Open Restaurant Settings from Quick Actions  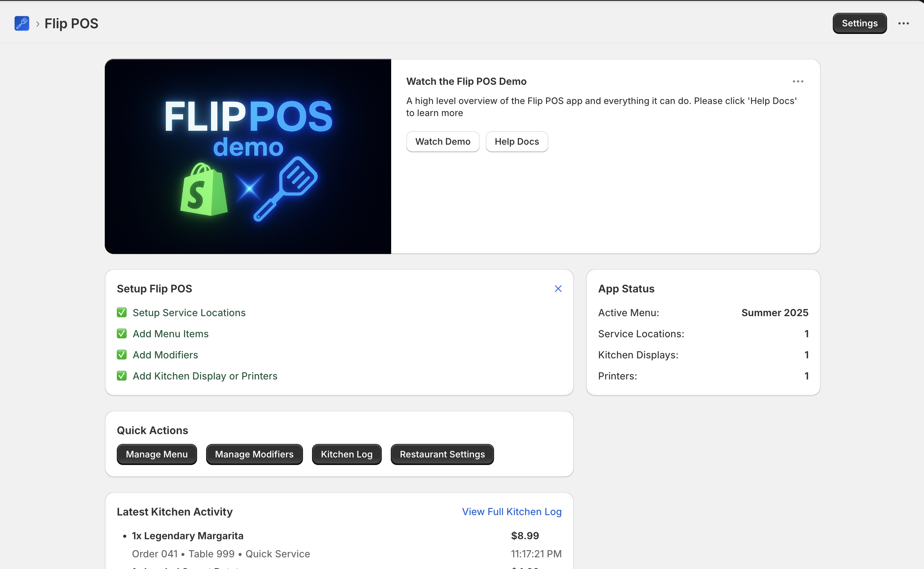[x=442, y=454]
